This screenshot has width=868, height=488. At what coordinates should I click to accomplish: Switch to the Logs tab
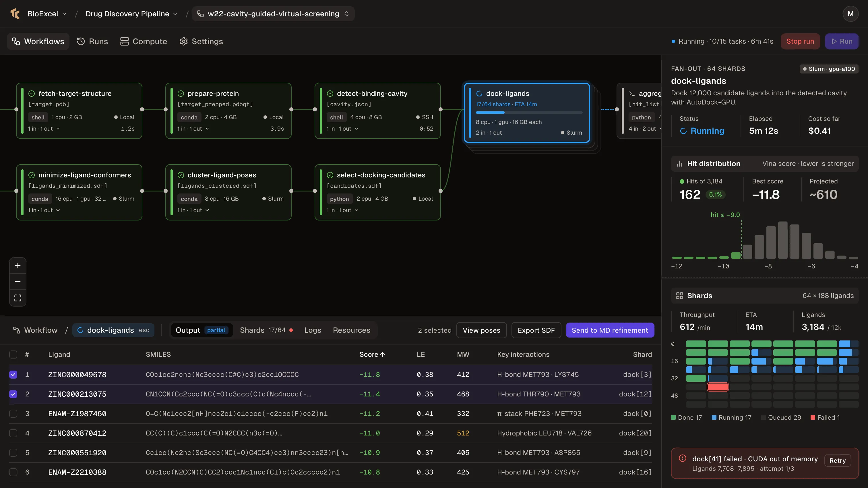(312, 330)
